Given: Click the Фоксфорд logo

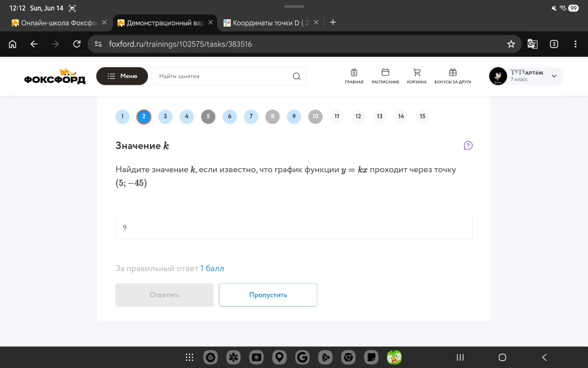Looking at the screenshot, I should [55, 76].
